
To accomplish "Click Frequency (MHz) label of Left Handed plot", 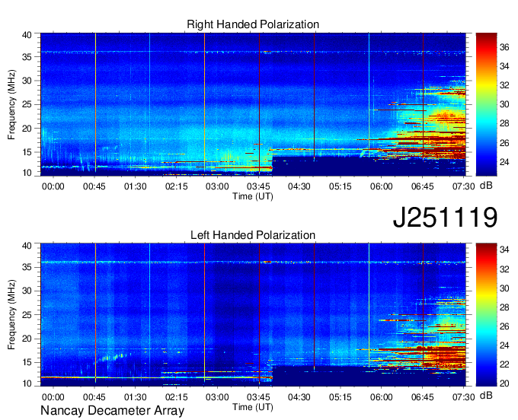I will click(x=13, y=315).
